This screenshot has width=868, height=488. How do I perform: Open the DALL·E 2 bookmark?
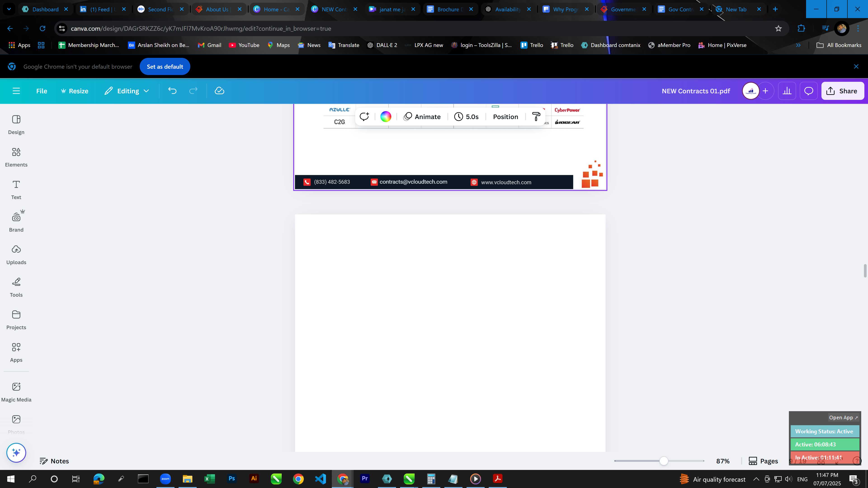pyautogui.click(x=382, y=45)
